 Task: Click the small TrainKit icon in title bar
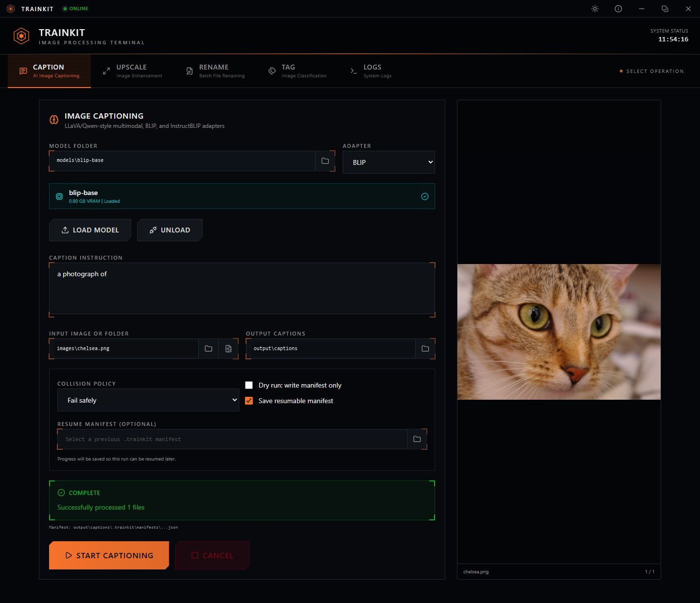tap(11, 9)
